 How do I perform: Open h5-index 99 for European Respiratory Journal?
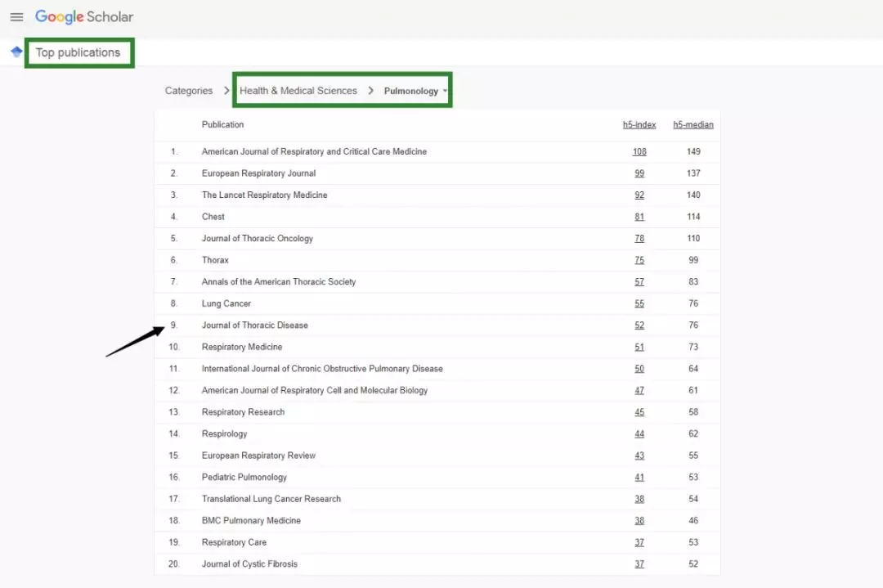(639, 173)
